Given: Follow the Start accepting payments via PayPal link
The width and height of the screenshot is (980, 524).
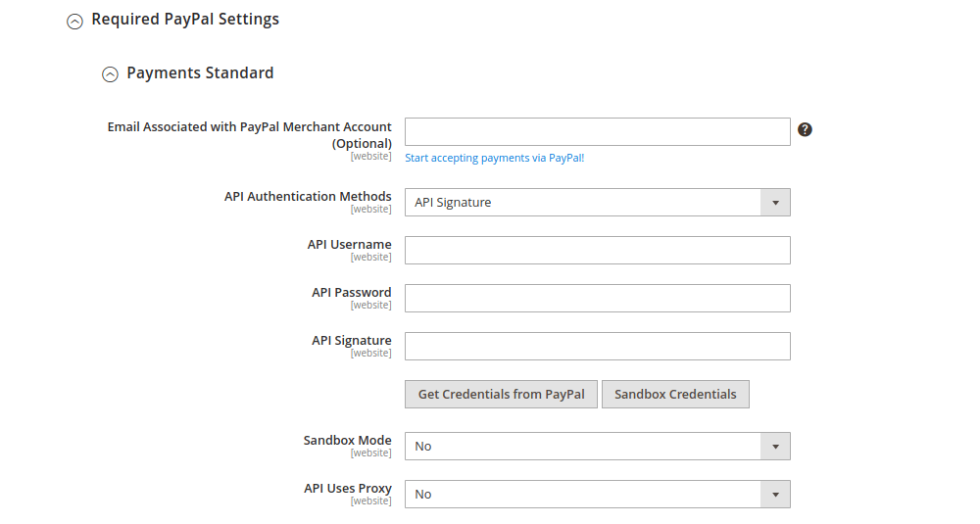Looking at the screenshot, I should pyautogui.click(x=494, y=158).
